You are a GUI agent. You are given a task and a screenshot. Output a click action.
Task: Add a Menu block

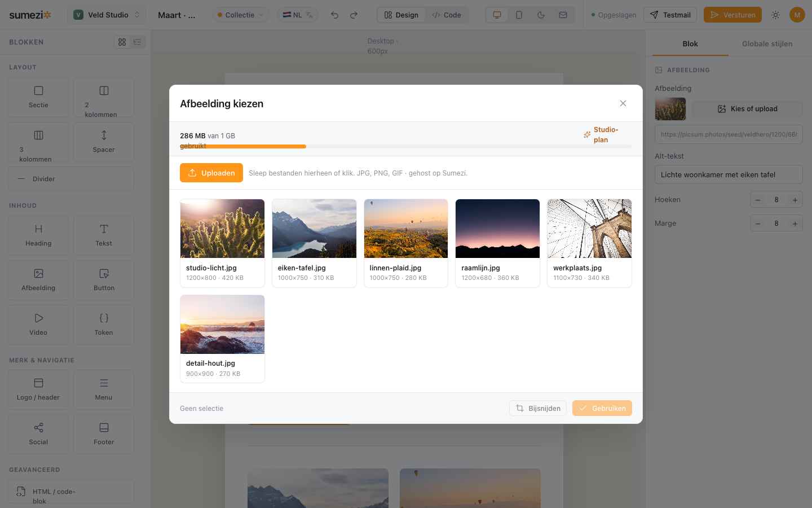[104, 389]
